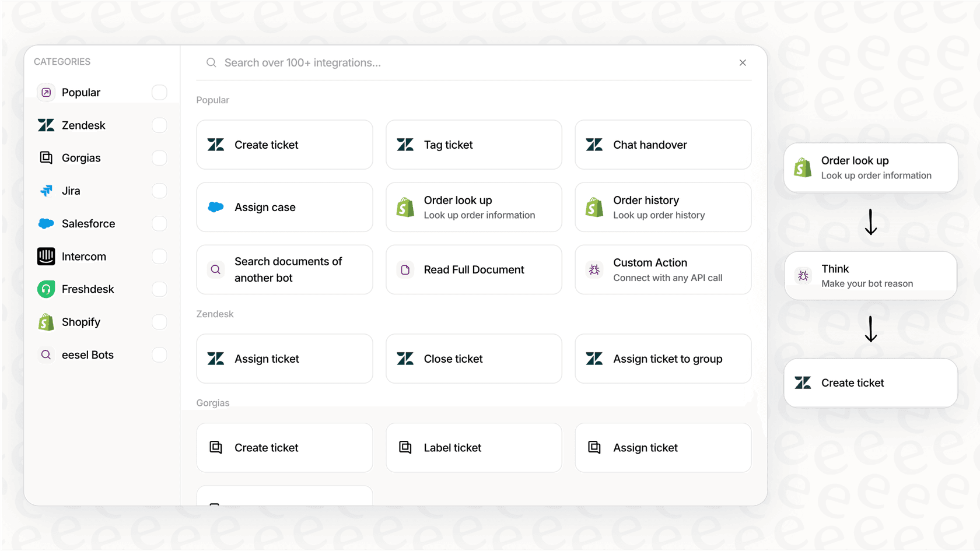Close the integrations search panel
This screenshot has width=980, height=551.
click(x=743, y=62)
